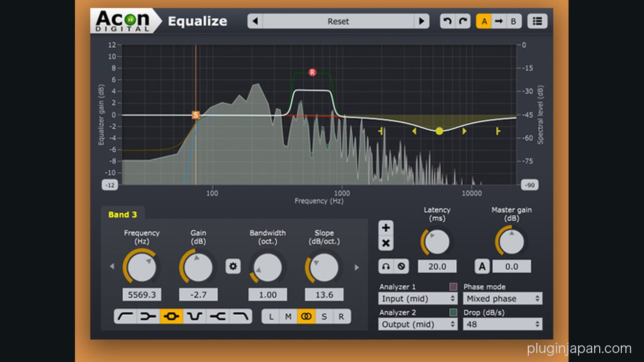This screenshot has width=644, height=362.
Task: Open the Phase mode dropdown
Action: pos(503,299)
